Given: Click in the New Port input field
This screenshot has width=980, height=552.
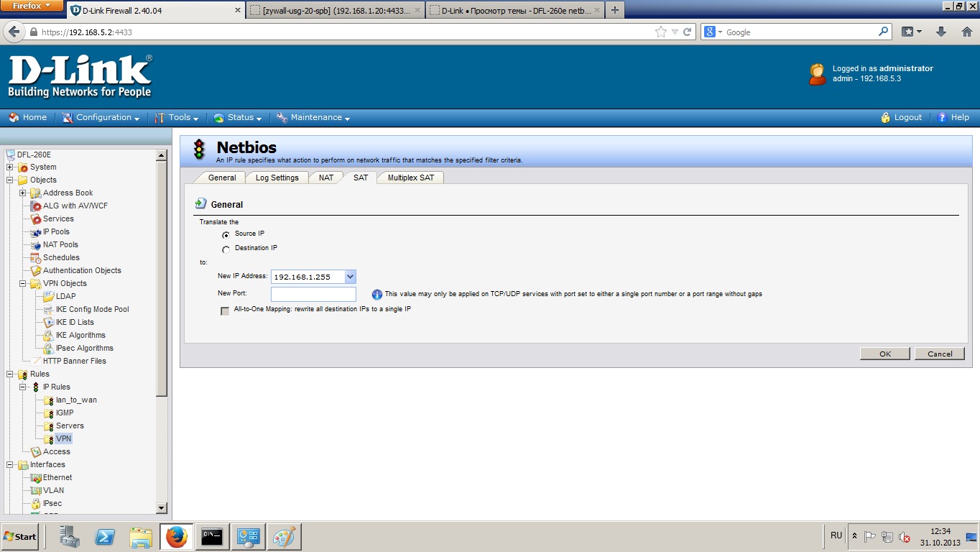Looking at the screenshot, I should [x=313, y=295].
